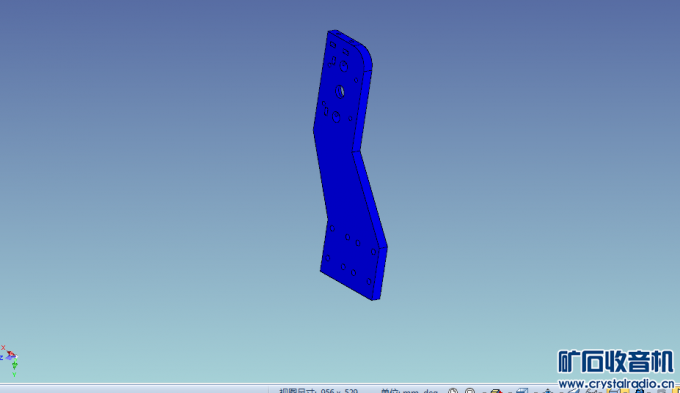This screenshot has width=680, height=393.
Task: Pick the large center hole on the bracket's upper plate
Action: [340, 92]
